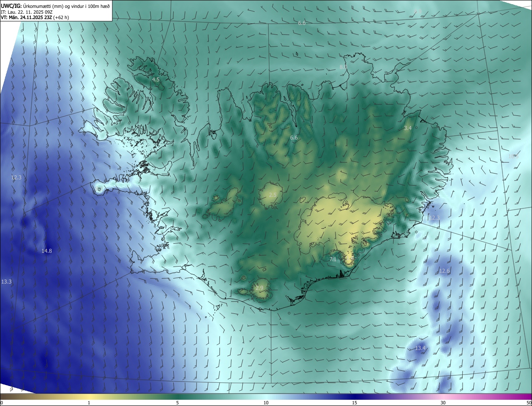Click the 15 tick label on the color scale
The height and width of the screenshot is (406, 532).
click(355, 403)
